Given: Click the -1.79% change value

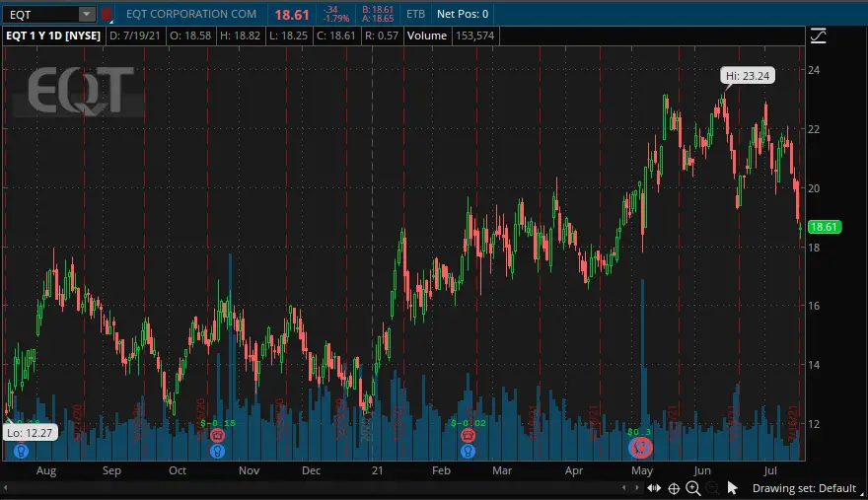Looking at the screenshot, I should (336, 19).
